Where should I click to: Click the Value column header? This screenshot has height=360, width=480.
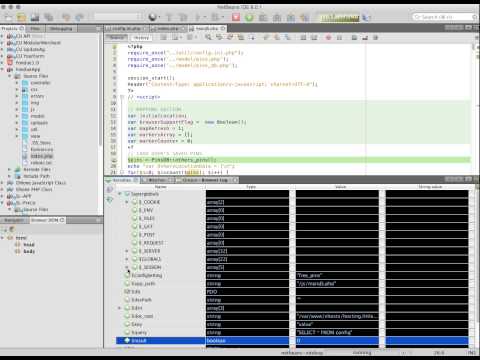[340, 187]
